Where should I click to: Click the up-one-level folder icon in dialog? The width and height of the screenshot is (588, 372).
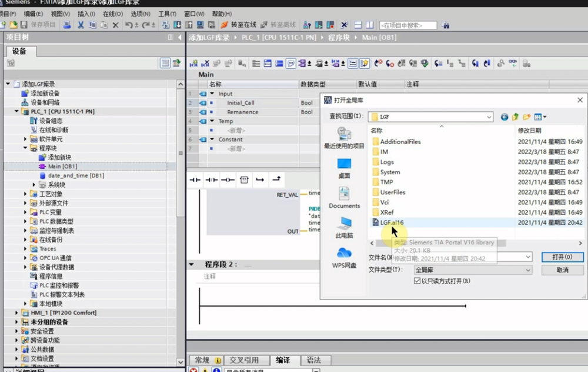pos(516,117)
